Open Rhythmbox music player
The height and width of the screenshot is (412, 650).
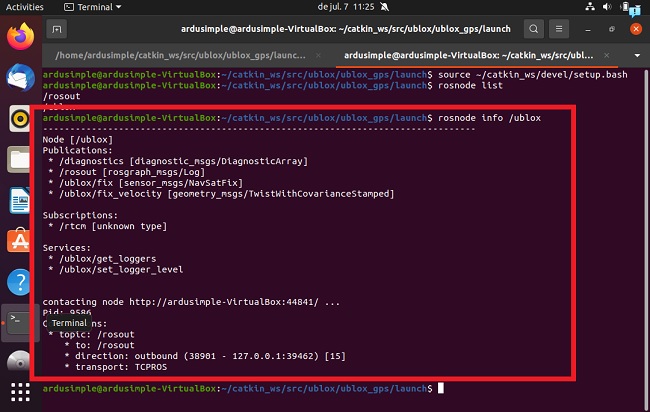tap(20, 119)
